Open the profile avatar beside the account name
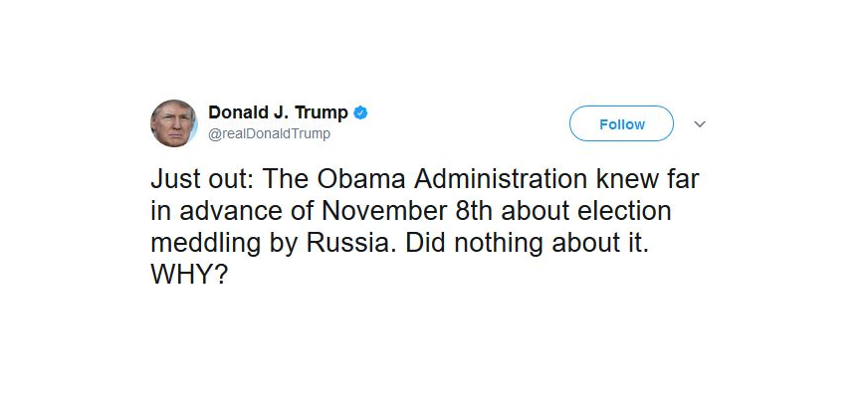This screenshot has width=868, height=417. tap(174, 123)
